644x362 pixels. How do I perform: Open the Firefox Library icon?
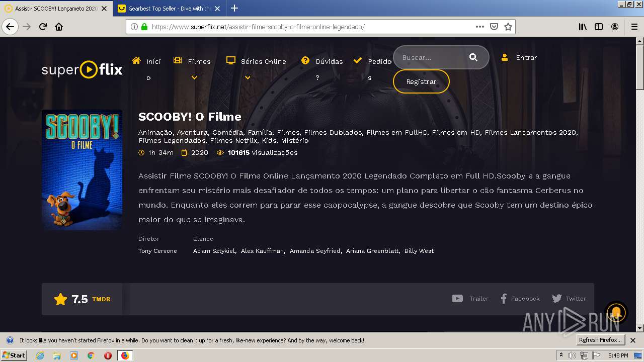(583, 27)
